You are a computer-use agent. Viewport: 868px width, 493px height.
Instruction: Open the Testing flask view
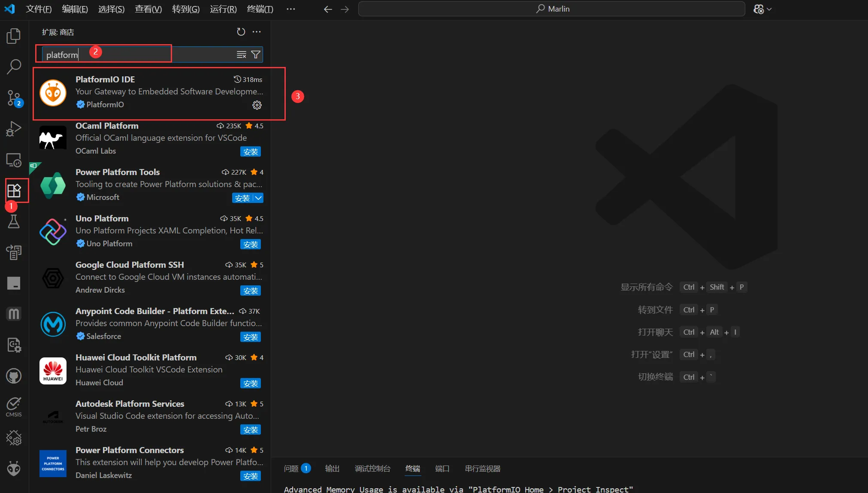(14, 221)
